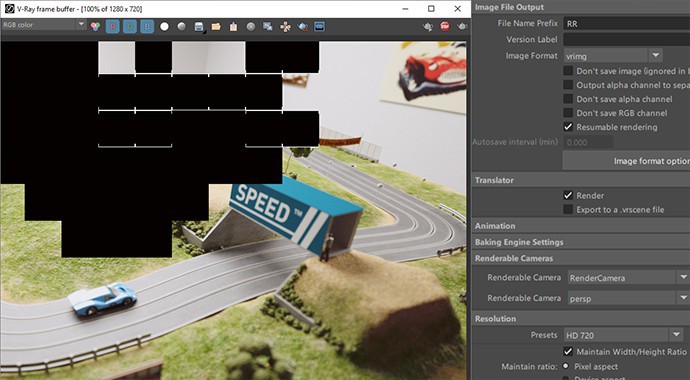This screenshot has width=690, height=380.
Task: Open the RGB color channel dropdown
Action: click(x=43, y=25)
